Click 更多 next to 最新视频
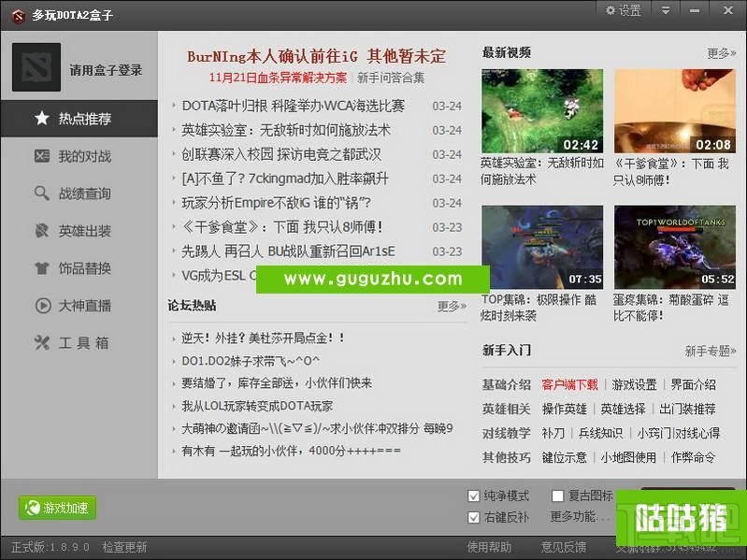This screenshot has width=747, height=560. (x=721, y=53)
